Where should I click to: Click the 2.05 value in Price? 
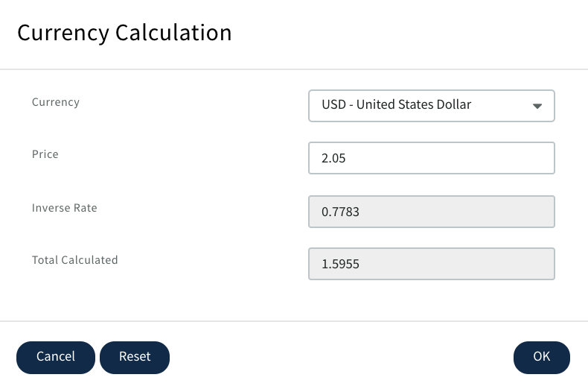point(334,159)
